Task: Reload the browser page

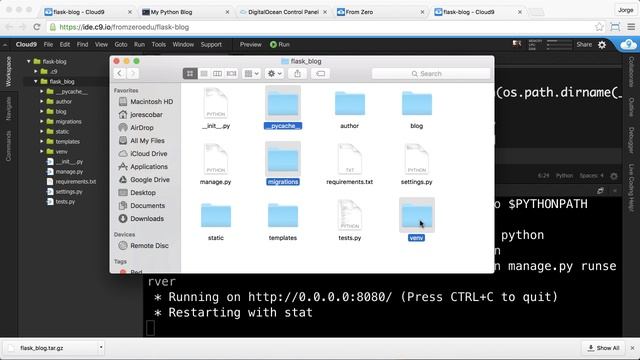Action: 37,27
